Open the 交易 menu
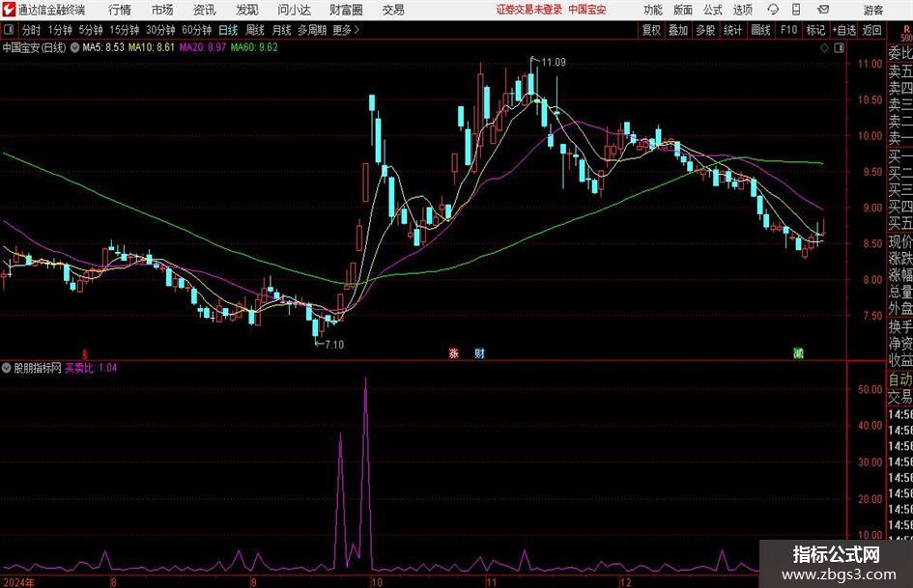 point(393,10)
